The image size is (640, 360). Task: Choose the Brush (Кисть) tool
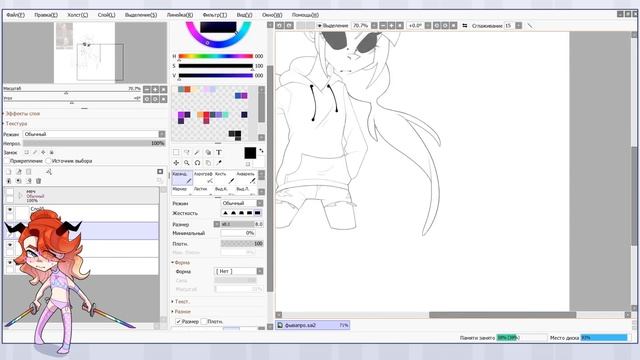(224, 177)
